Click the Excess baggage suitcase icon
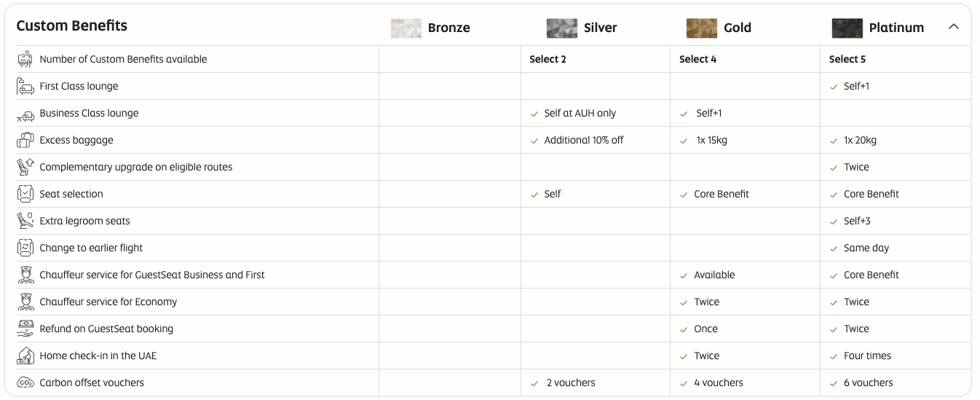This screenshot has height=400, width=980. (x=25, y=140)
